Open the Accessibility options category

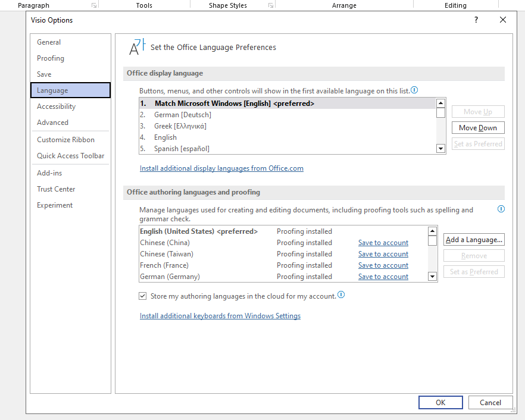(70, 106)
